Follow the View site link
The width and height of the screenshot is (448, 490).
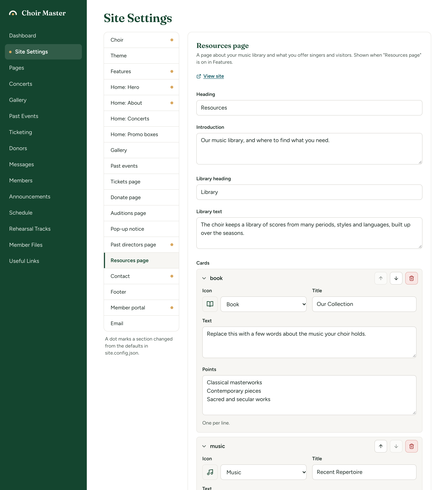click(213, 76)
